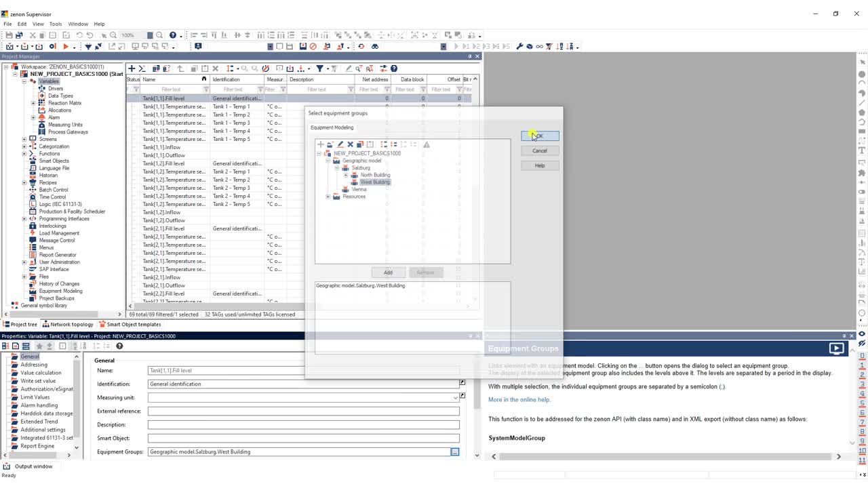The image size is (868, 488).
Task: Collapse Geographic model node in dialog
Action: click(x=328, y=161)
